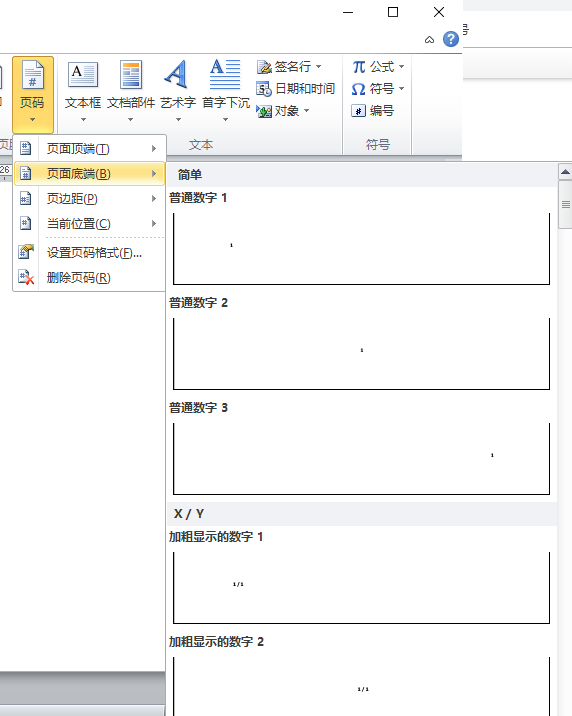This screenshot has height=716, width=572.
Task: Click the 普通数字 3 label
Action: pos(198,407)
